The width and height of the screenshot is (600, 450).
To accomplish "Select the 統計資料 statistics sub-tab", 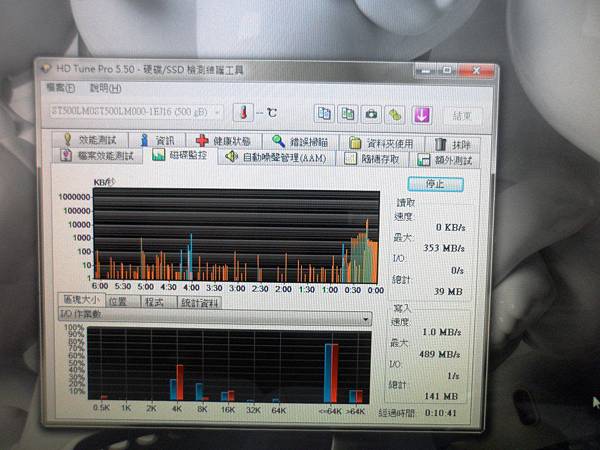I will coord(199,303).
